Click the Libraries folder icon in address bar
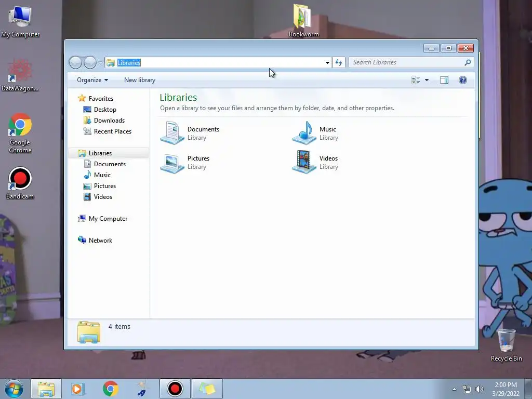The width and height of the screenshot is (532, 399). click(x=111, y=63)
